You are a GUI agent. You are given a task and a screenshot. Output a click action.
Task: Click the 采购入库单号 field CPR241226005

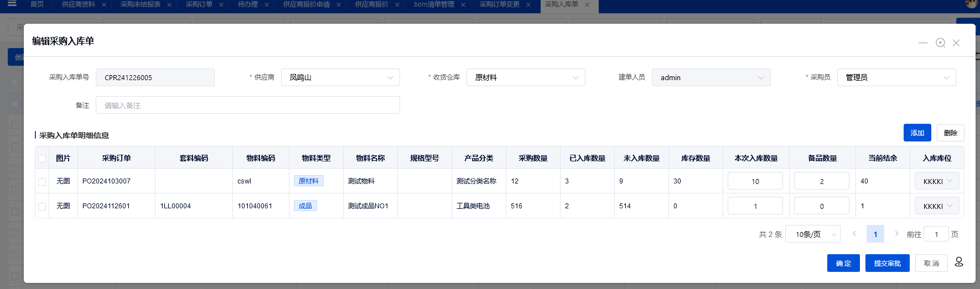pos(155,77)
